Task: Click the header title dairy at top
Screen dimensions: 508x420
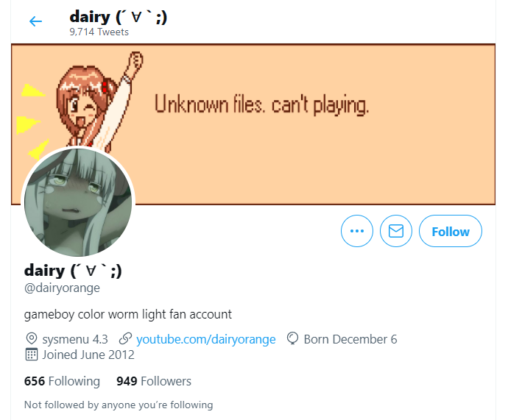Action: [x=119, y=17]
